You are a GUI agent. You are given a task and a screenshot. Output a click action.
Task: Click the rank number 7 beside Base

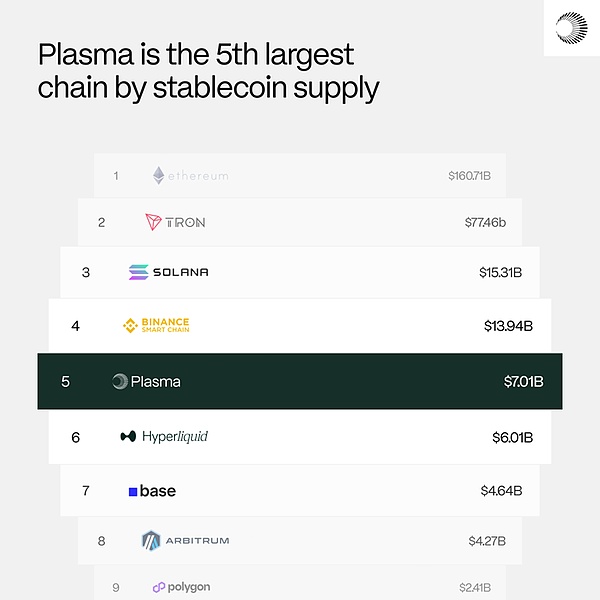point(86,491)
